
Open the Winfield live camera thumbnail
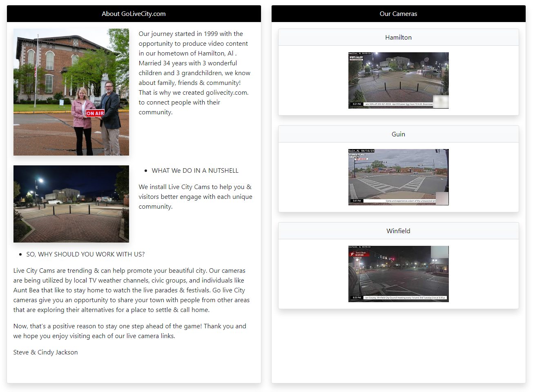tap(398, 274)
